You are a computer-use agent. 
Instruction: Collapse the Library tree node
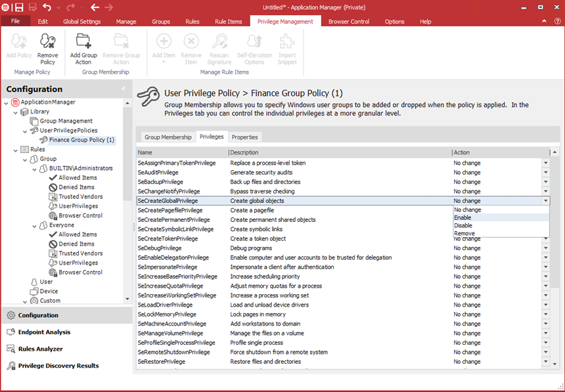point(16,112)
